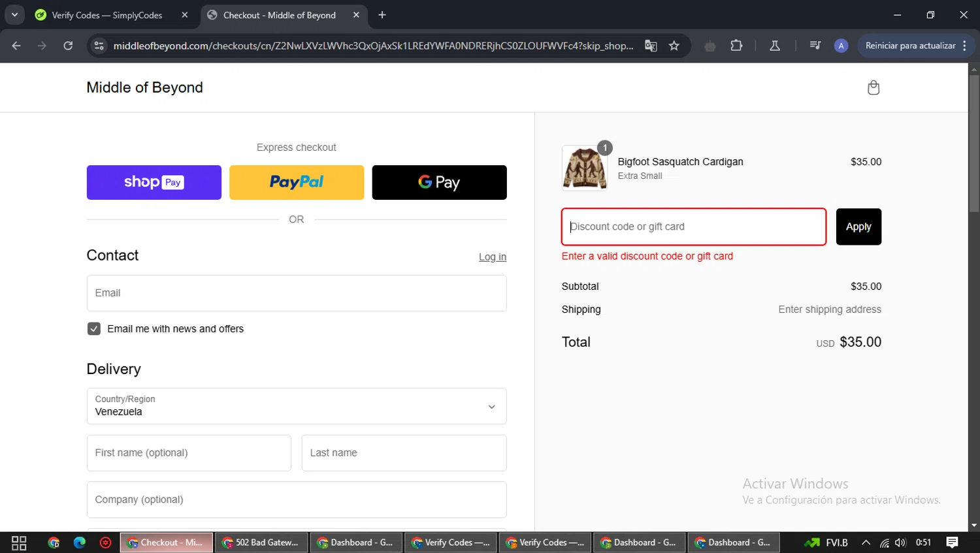Open the shopping cart bag icon
The image size is (980, 553).
[x=873, y=87]
